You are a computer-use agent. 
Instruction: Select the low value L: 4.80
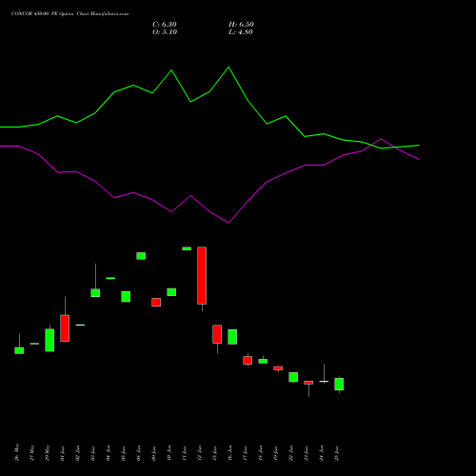tap(241, 32)
